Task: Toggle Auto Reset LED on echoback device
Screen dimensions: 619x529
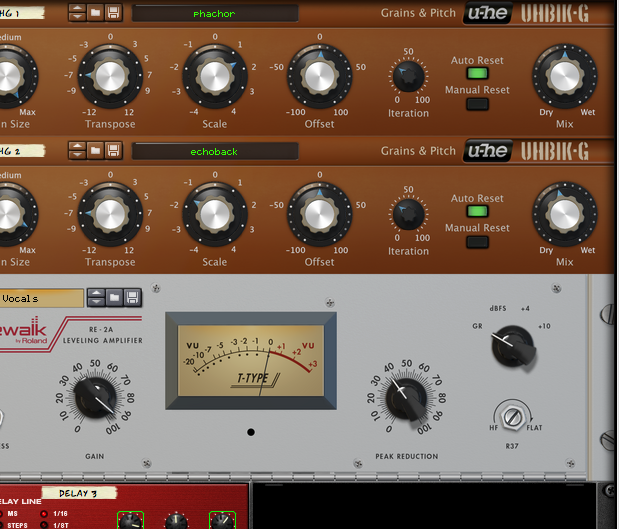Action: [x=477, y=211]
